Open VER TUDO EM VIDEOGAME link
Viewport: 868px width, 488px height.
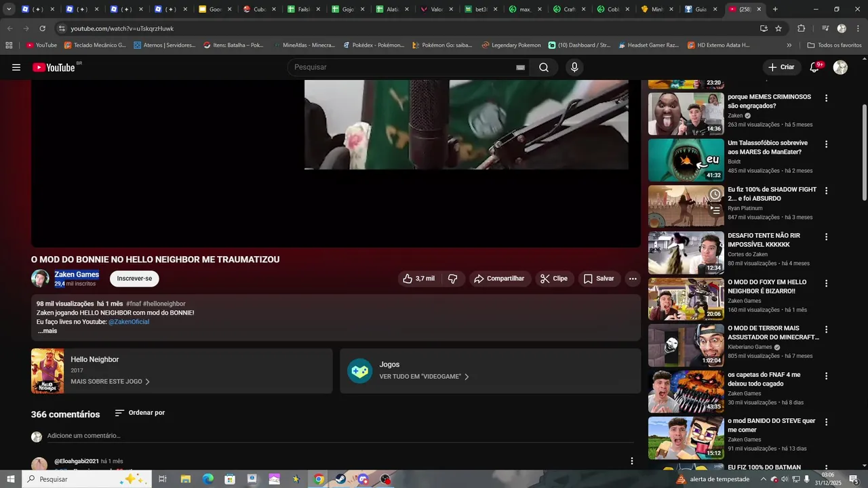[424, 377]
